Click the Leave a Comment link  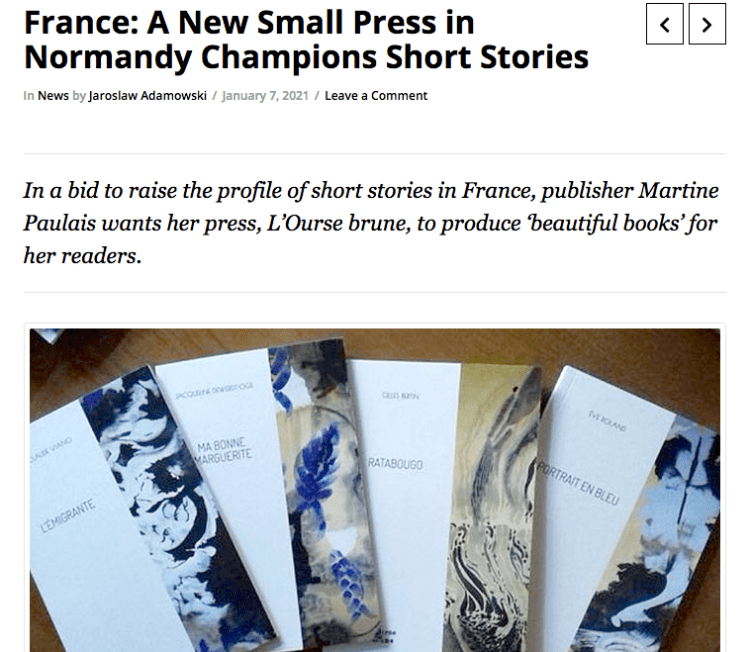(x=376, y=96)
